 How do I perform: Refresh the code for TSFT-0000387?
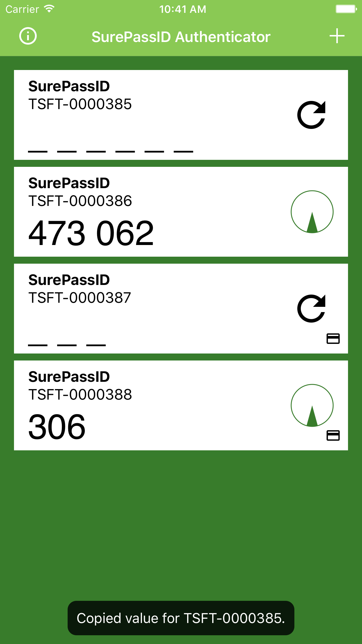[312, 309]
